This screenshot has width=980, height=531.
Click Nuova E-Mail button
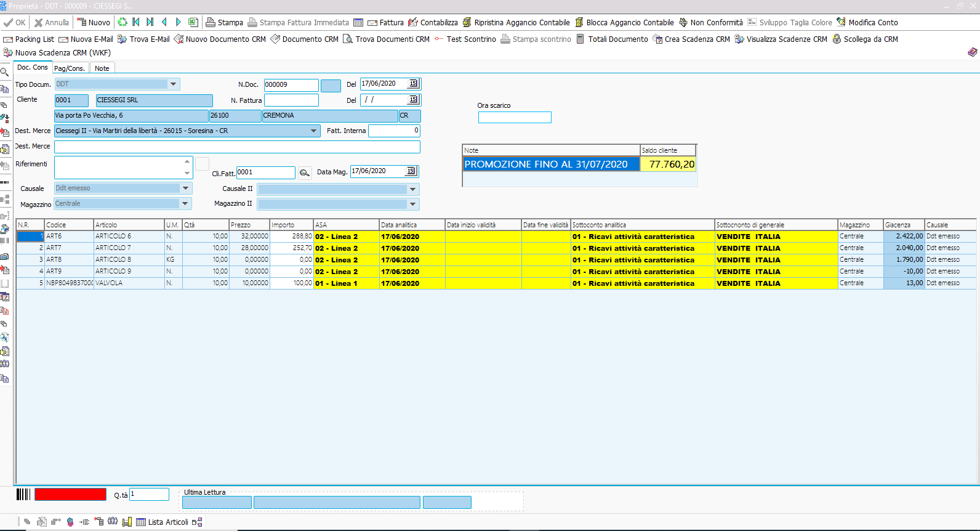tap(86, 39)
